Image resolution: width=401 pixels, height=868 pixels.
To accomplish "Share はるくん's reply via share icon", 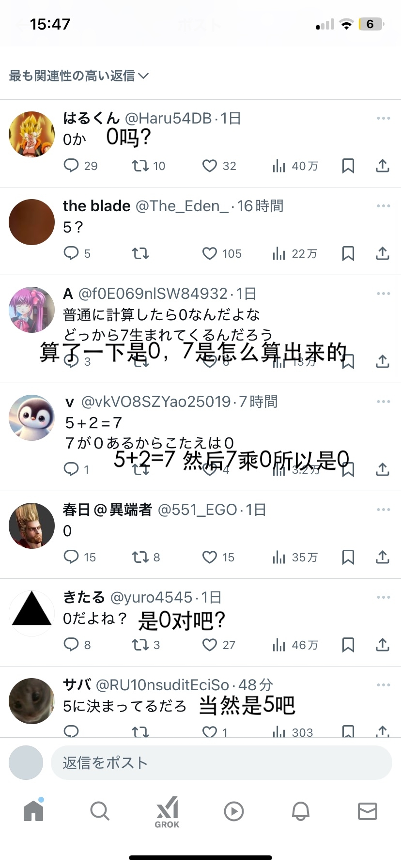I will [x=383, y=166].
